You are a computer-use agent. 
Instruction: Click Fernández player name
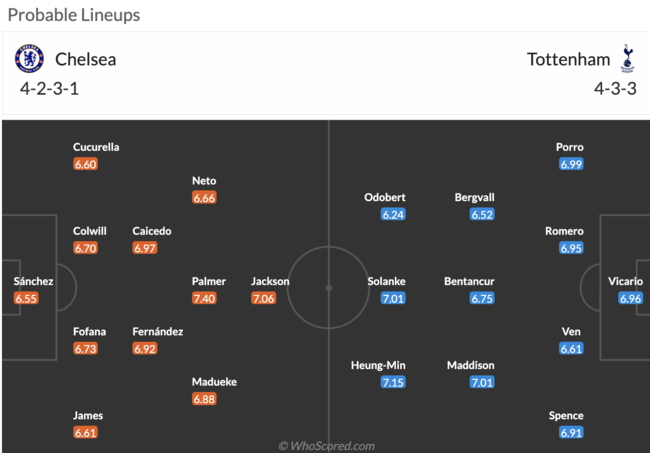[158, 331]
